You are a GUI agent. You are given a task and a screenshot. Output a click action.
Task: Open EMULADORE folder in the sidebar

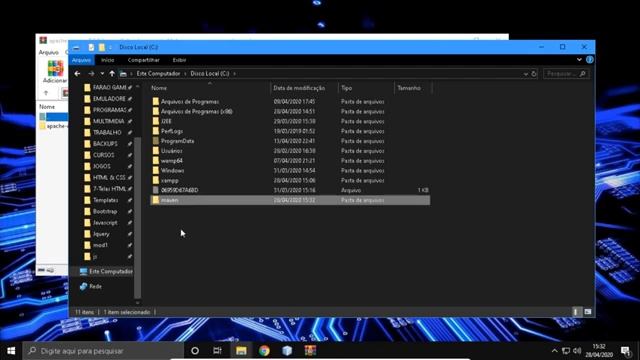[107, 99]
